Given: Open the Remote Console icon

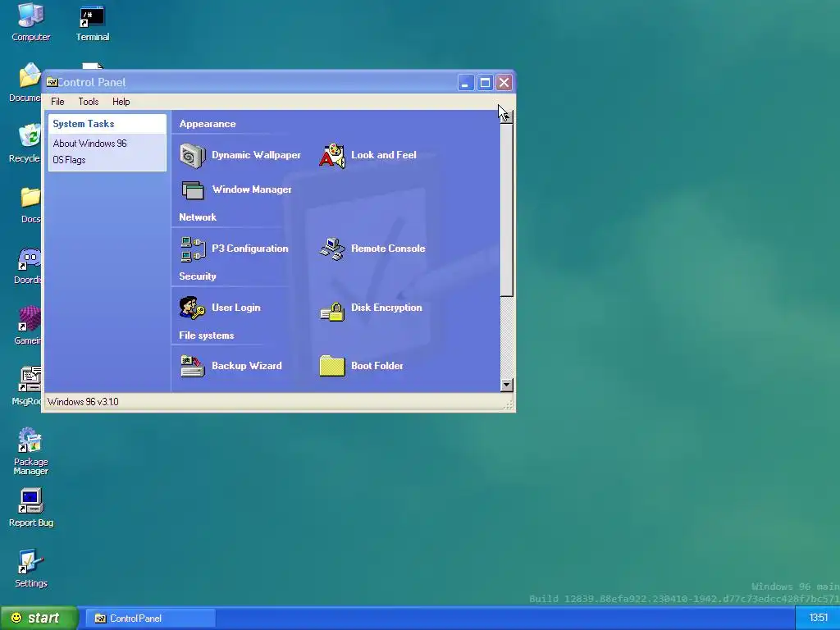Looking at the screenshot, I should [x=332, y=249].
